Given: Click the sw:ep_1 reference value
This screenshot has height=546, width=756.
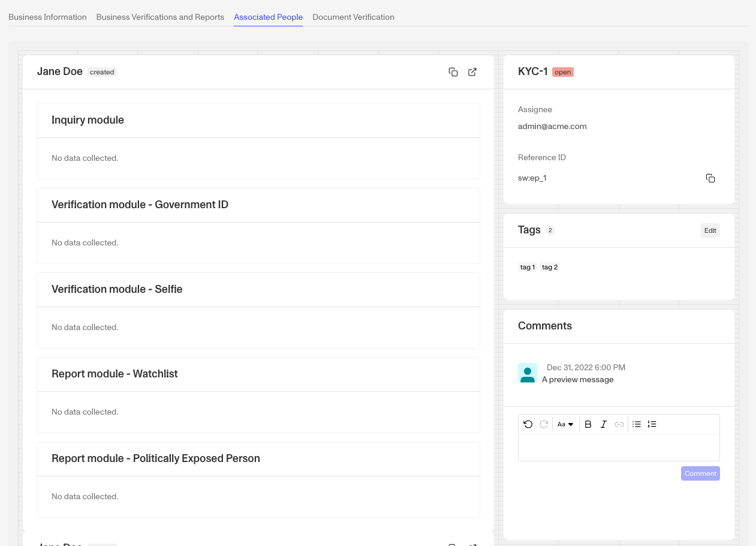Looking at the screenshot, I should [x=532, y=178].
